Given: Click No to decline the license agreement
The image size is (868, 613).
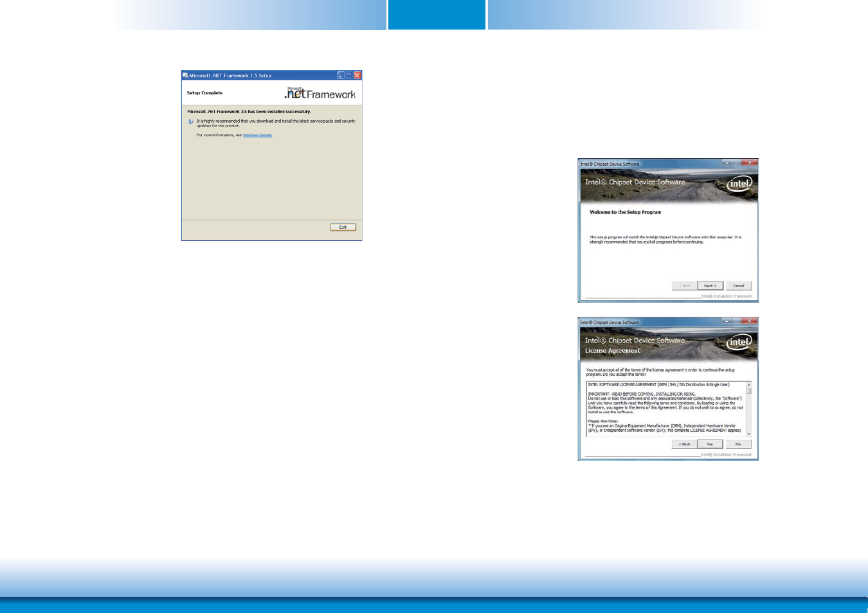Looking at the screenshot, I should 738,444.
